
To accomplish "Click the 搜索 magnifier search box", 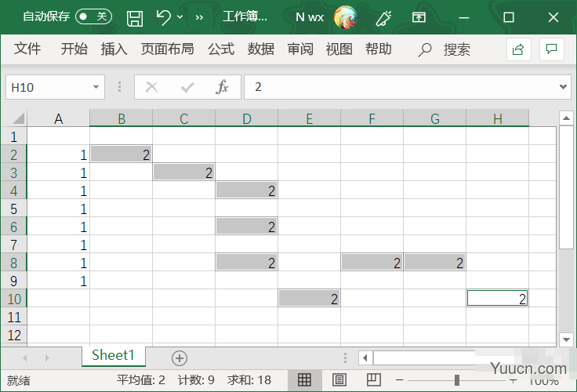I will [x=445, y=49].
